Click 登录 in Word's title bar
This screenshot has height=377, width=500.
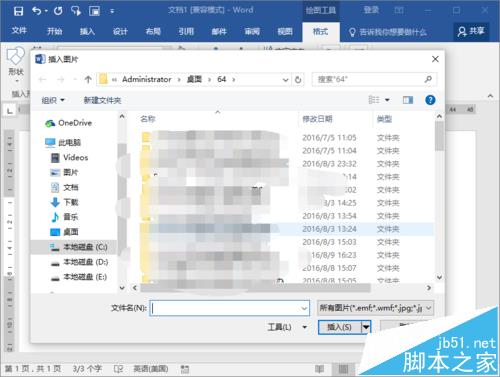[x=371, y=10]
